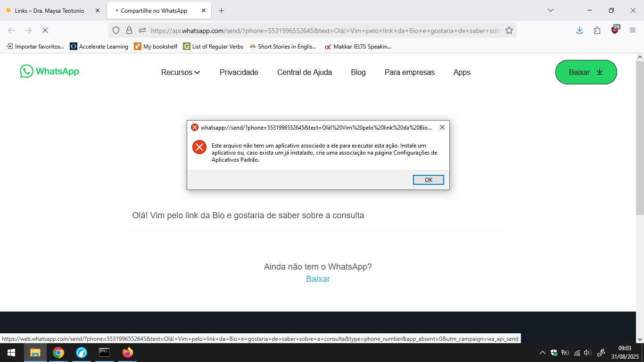The height and width of the screenshot is (362, 644).
Task: Click the blue Baixar link below the question
Action: pyautogui.click(x=318, y=279)
